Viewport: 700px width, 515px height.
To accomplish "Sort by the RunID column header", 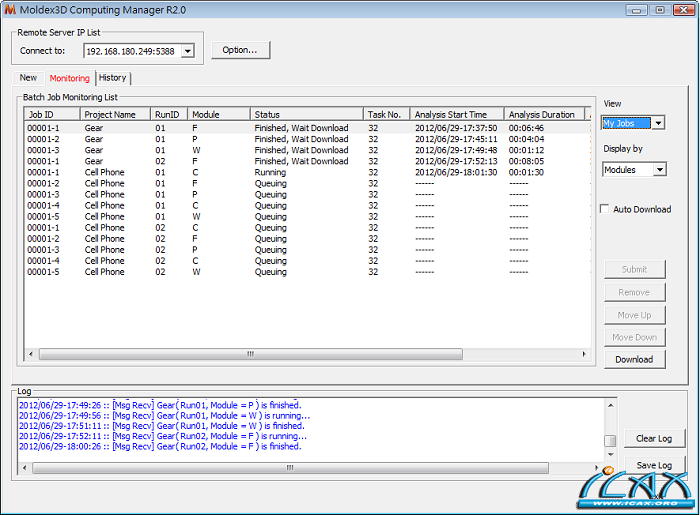I will (169, 114).
